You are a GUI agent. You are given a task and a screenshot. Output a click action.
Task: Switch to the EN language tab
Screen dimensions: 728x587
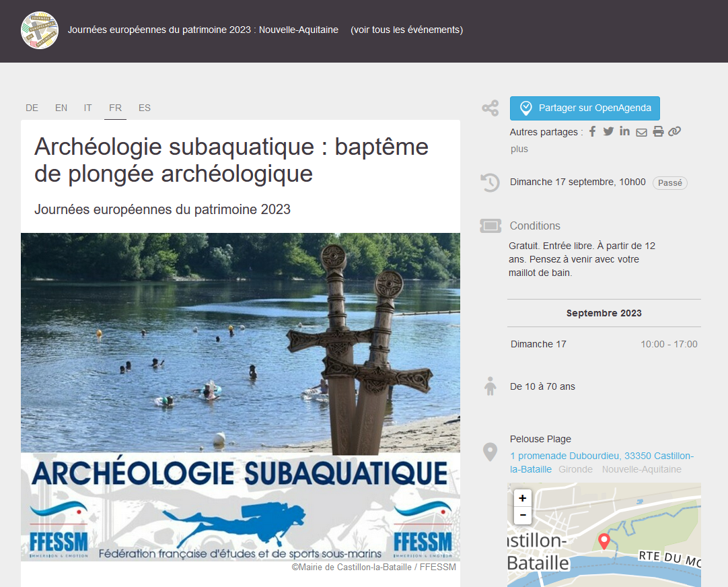click(x=61, y=108)
